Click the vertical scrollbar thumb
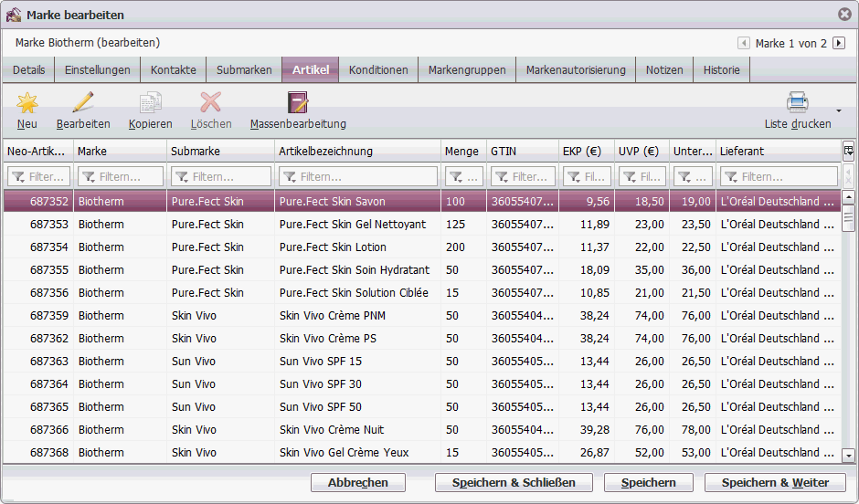 click(848, 218)
